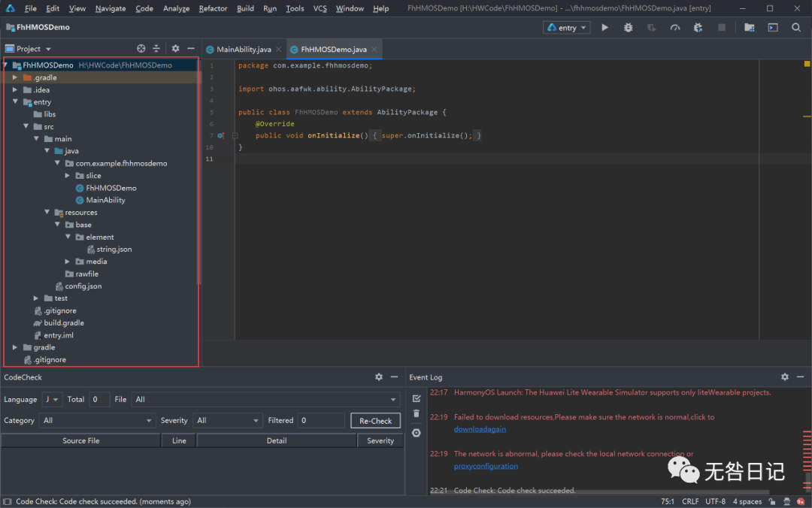
Task: Open the Refactor menu
Action: point(213,8)
